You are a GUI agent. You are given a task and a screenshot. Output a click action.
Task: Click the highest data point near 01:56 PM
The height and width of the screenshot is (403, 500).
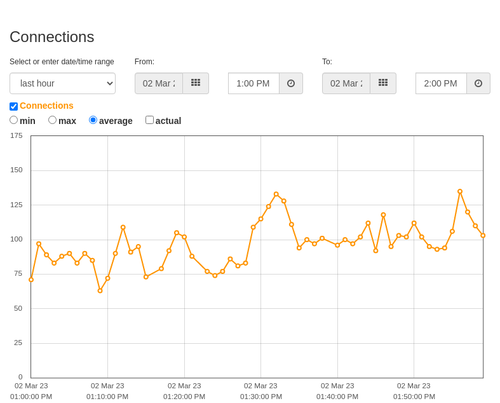pyautogui.click(x=460, y=191)
